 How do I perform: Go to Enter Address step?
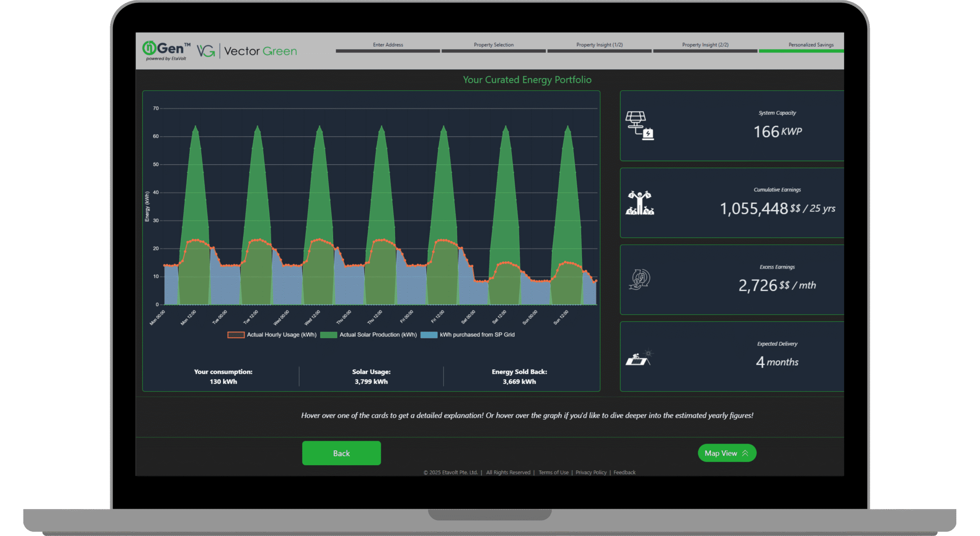pyautogui.click(x=388, y=45)
